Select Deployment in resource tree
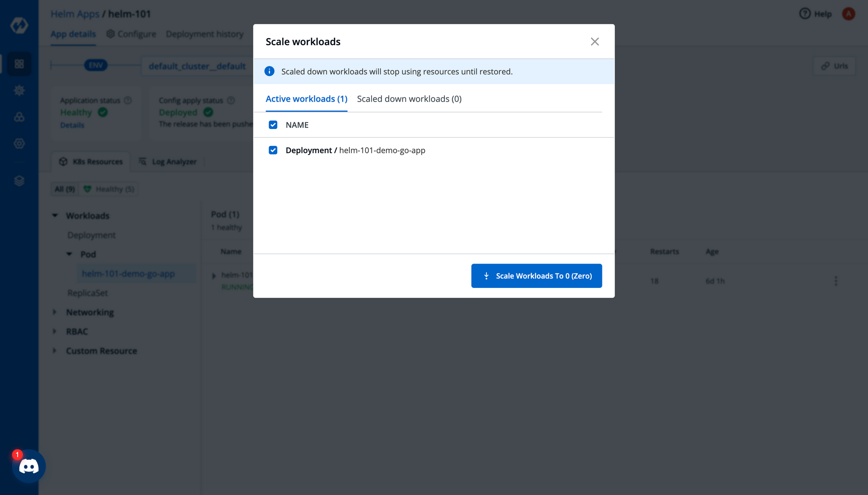Image resolution: width=868 pixels, height=495 pixels. [91, 235]
